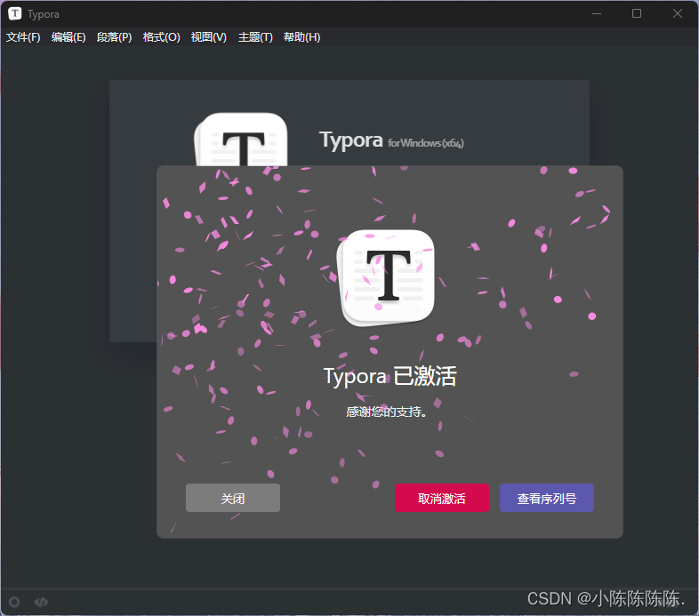Viewport: 699px width, 616px height.
Task: Close the Typora window
Action: (677, 14)
